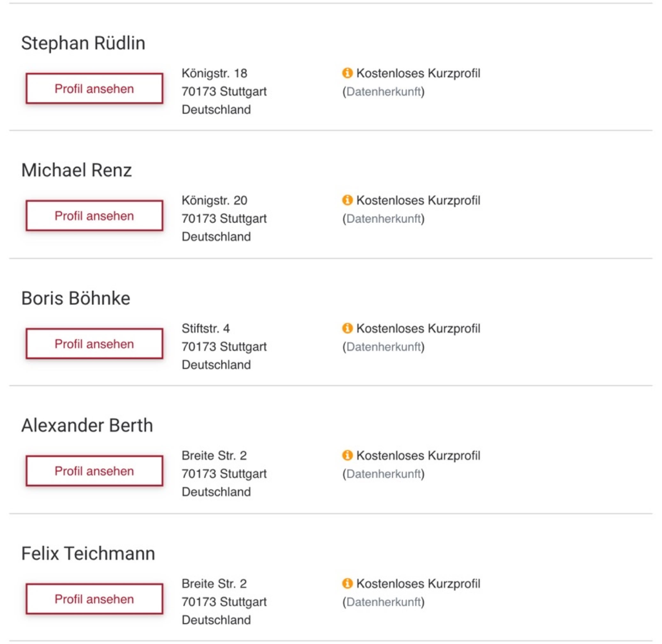This screenshot has height=644, width=662.
Task: Click the Alexander Berth name heading
Action: tap(87, 425)
